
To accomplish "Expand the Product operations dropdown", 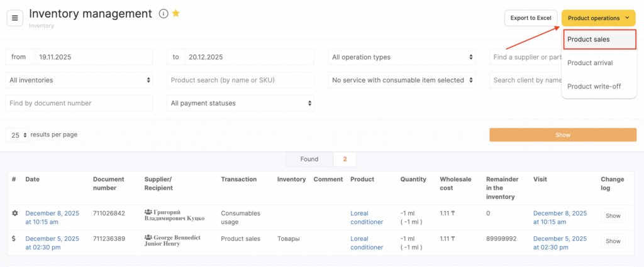I will (598, 18).
